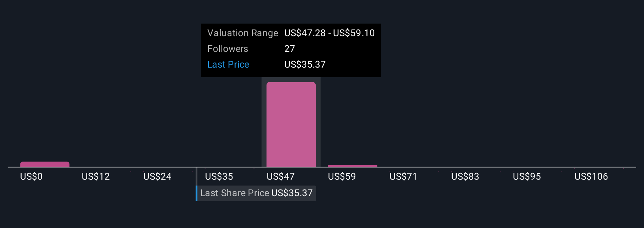The height and width of the screenshot is (228, 644).
Task: Click the Valuation Range label in tooltip
Action: coord(243,33)
